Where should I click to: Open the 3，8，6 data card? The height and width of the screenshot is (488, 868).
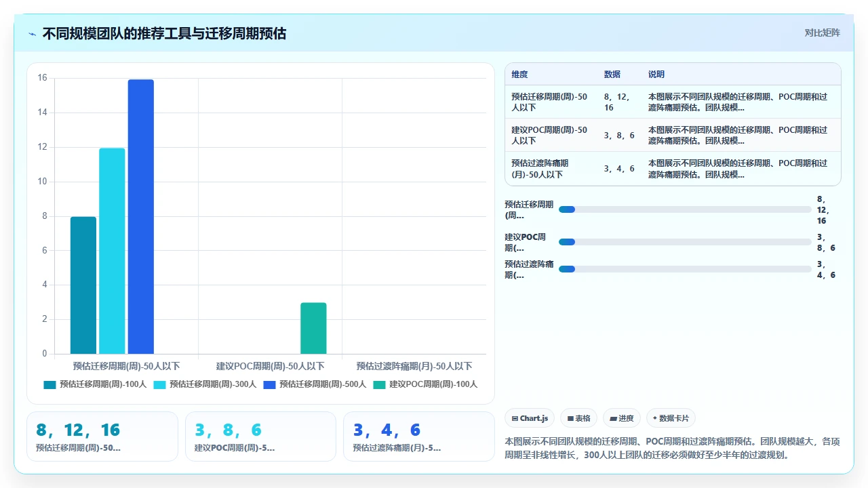point(260,436)
